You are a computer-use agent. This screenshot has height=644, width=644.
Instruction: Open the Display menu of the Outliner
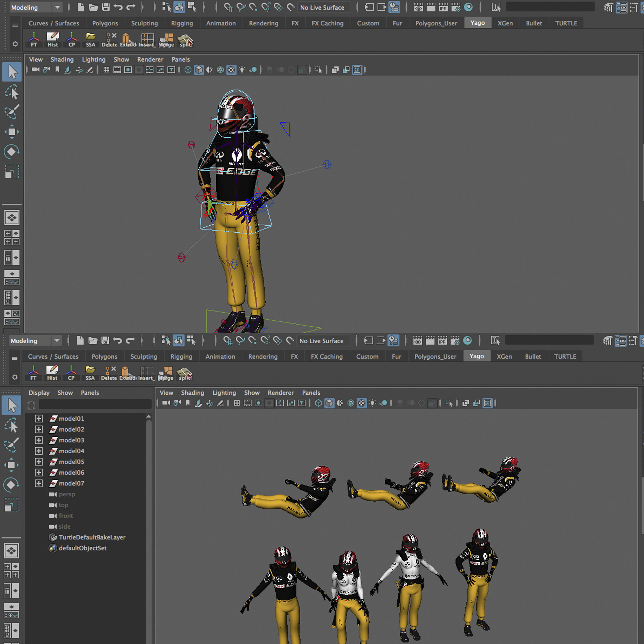click(39, 393)
